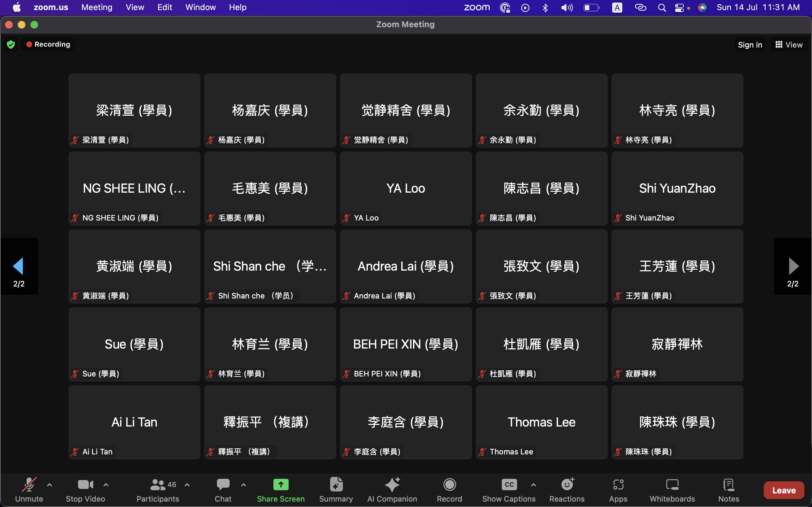This screenshot has width=812, height=507.
Task: Open the AI Companion sparkle icon
Action: (x=392, y=485)
